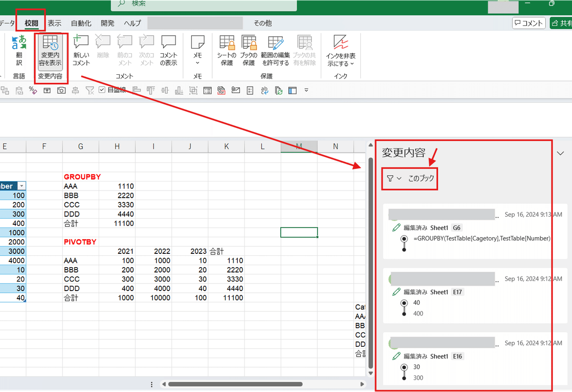
Task: Click the 翻訳 (Translate) icon
Action: 19,44
